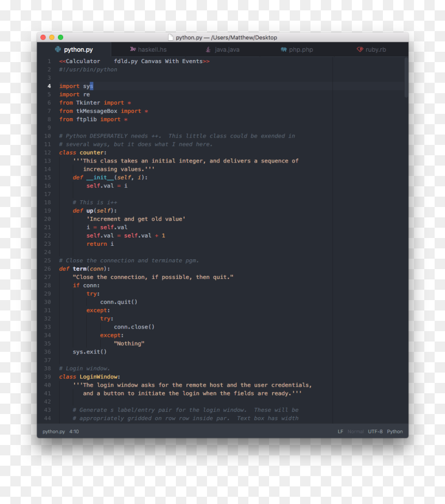Image resolution: width=445 pixels, height=504 pixels.
Task: Click the "Nothing" string on line 35
Action: coord(129,343)
